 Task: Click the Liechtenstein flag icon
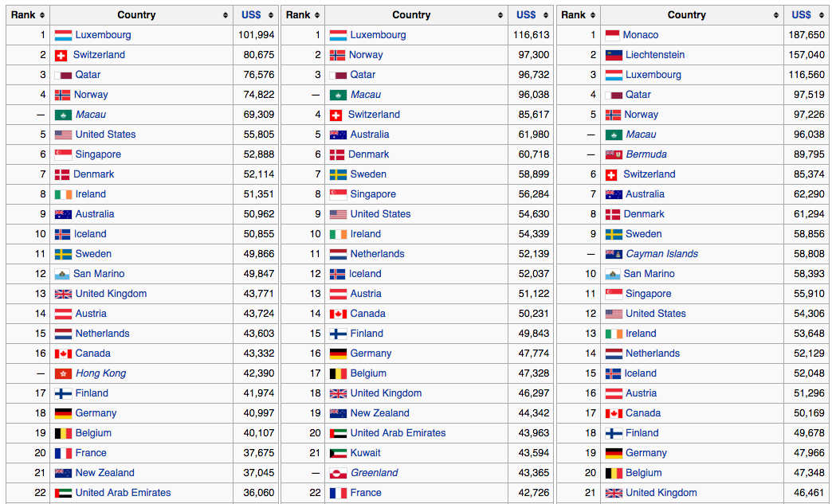point(613,55)
